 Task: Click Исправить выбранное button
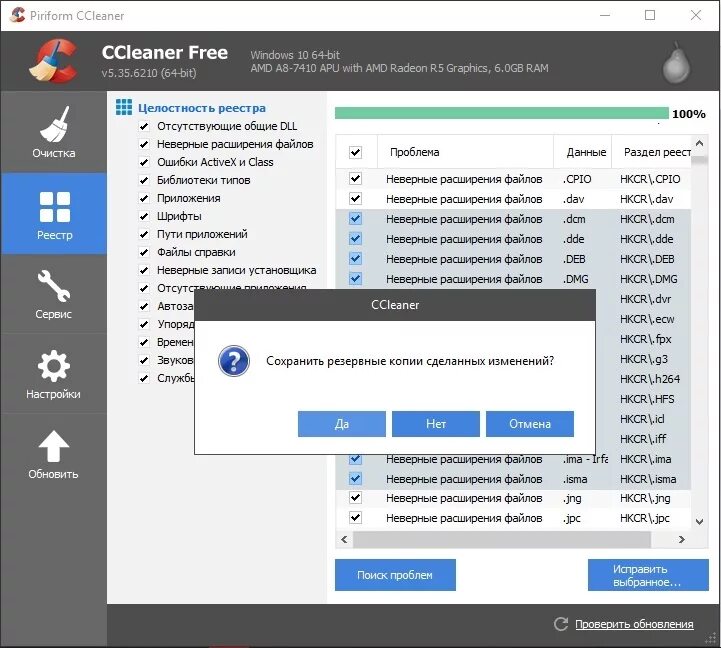pos(648,575)
